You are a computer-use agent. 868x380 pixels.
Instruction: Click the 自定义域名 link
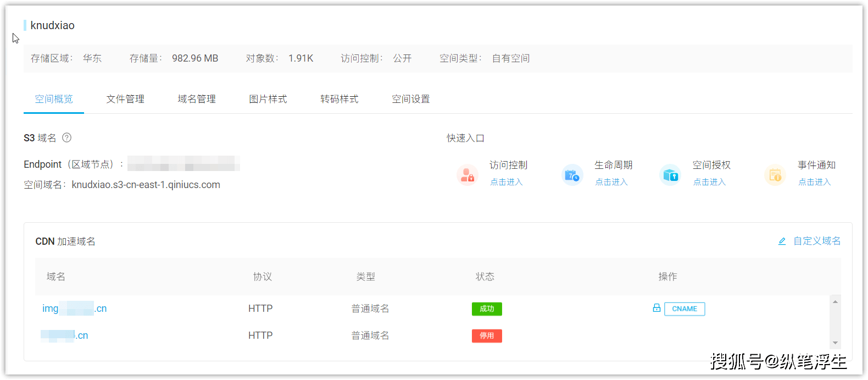pyautogui.click(x=817, y=241)
